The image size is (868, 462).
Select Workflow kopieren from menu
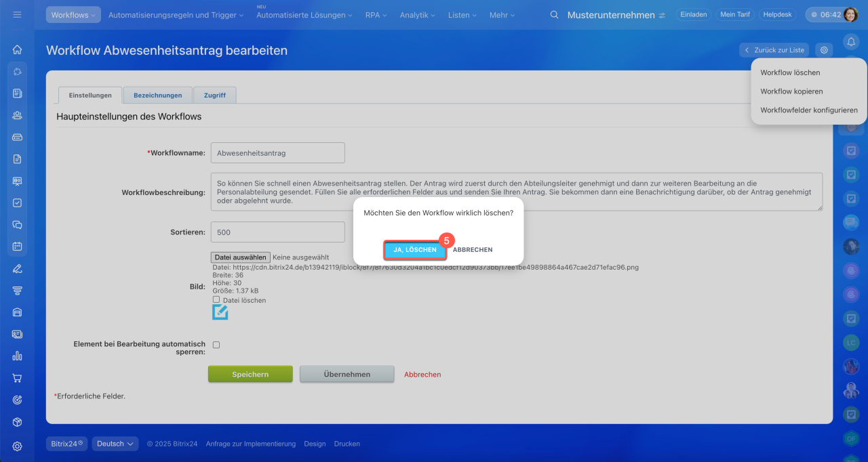(791, 91)
